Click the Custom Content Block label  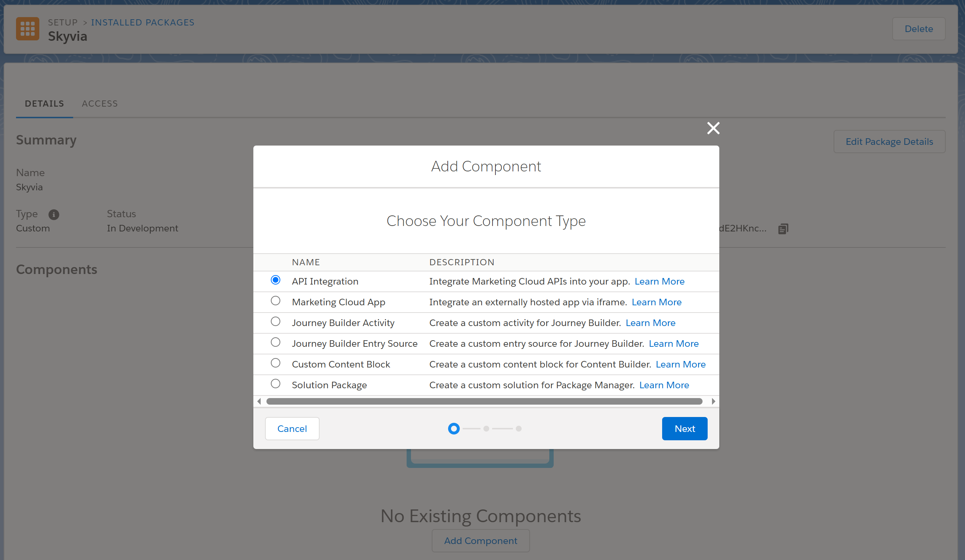tap(341, 364)
